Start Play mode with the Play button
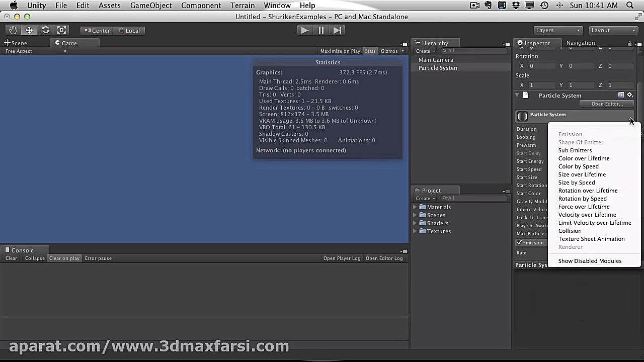 pos(304,30)
